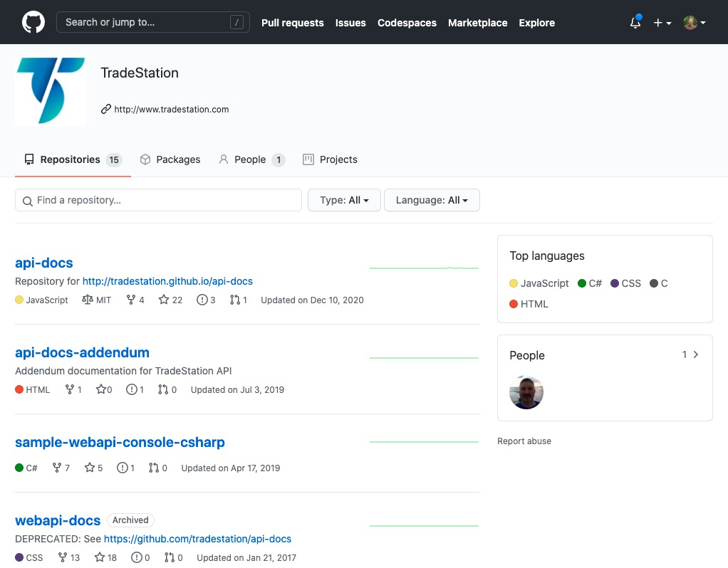View pull requests for sample-webapi-console-csharp
The width and height of the screenshot is (728, 568).
pyautogui.click(x=158, y=468)
